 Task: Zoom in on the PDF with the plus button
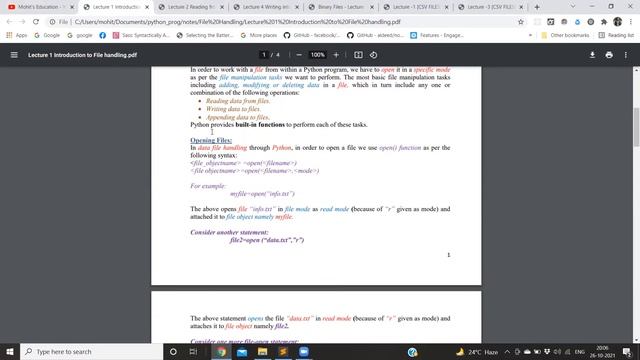tap(336, 55)
